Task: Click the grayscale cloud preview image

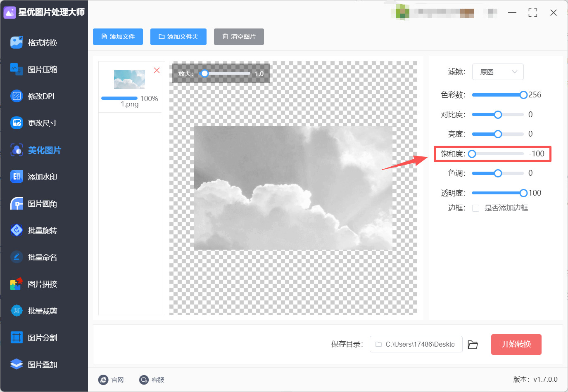Action: 293,188
